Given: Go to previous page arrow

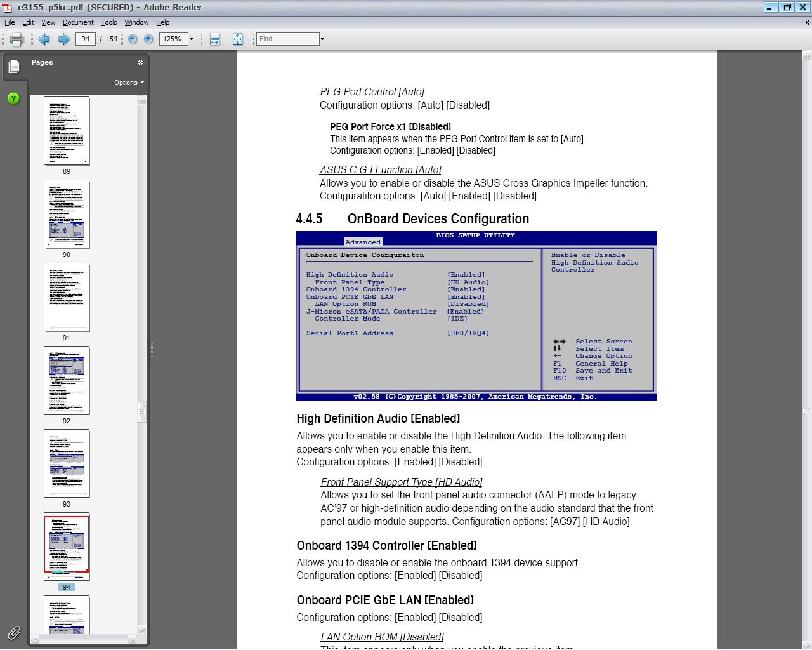Looking at the screenshot, I should click(44, 39).
